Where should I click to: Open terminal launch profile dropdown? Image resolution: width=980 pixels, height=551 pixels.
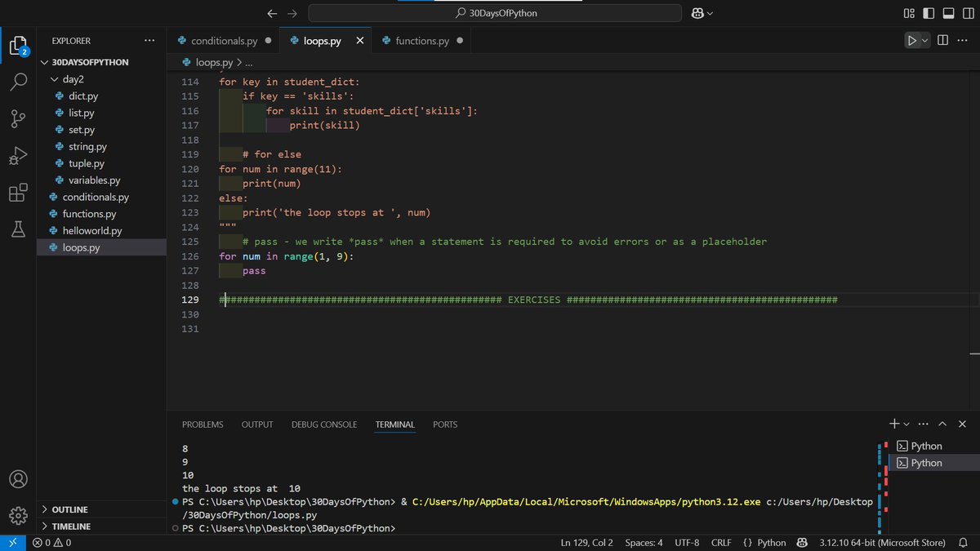coord(906,424)
